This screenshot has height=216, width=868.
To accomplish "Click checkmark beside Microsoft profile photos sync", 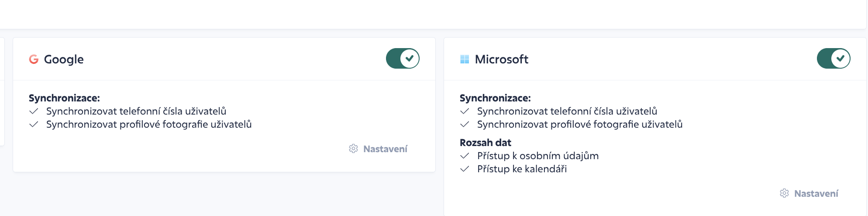I will [465, 124].
